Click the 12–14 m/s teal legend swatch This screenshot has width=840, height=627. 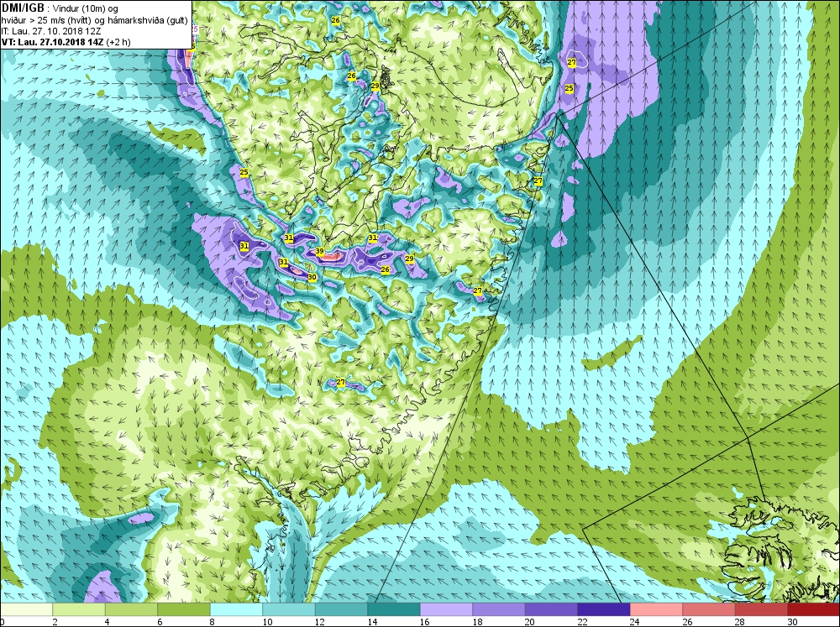[x=341, y=609]
